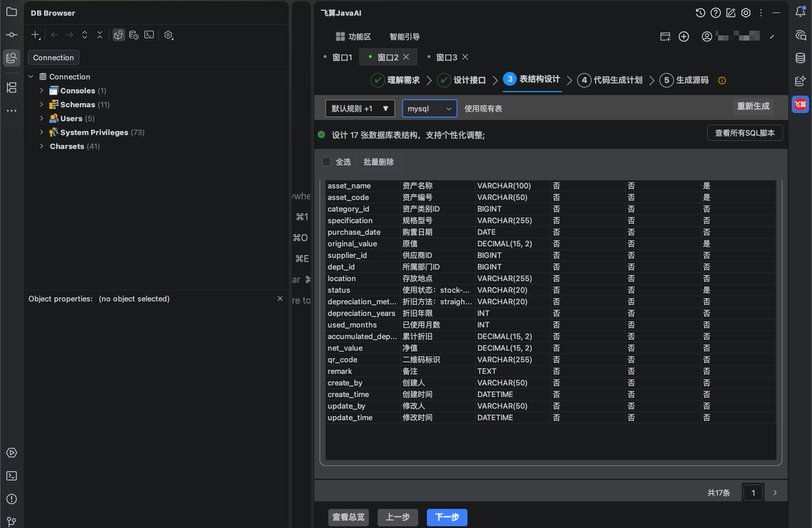Expand all nodes in DB Browser

tap(84, 36)
